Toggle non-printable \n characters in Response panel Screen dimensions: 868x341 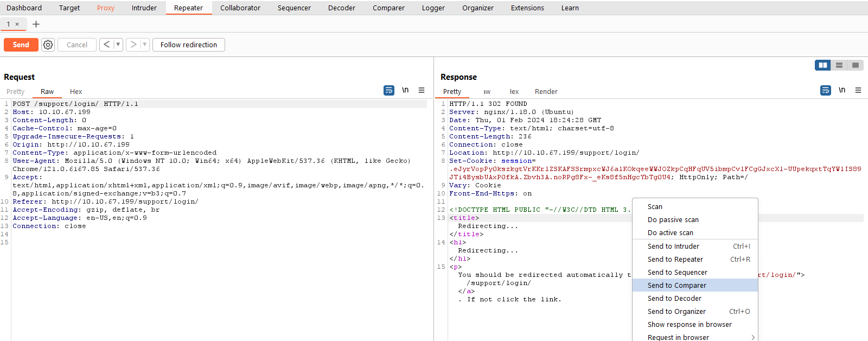pyautogui.click(x=842, y=90)
